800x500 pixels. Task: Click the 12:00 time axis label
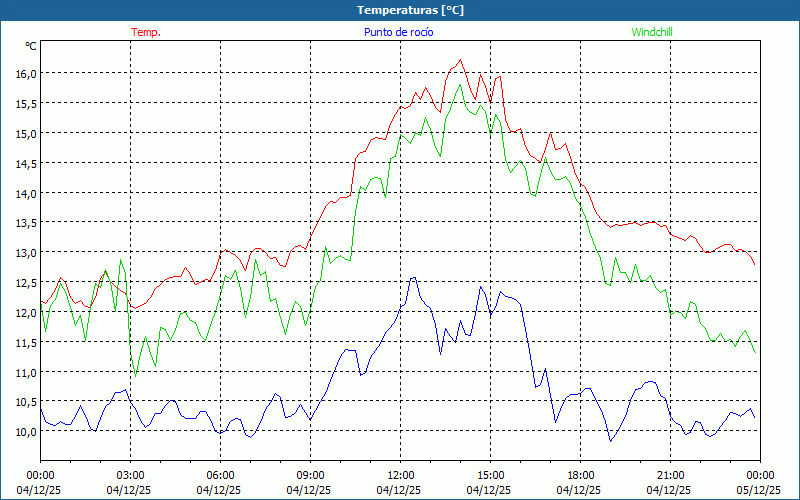point(400,475)
